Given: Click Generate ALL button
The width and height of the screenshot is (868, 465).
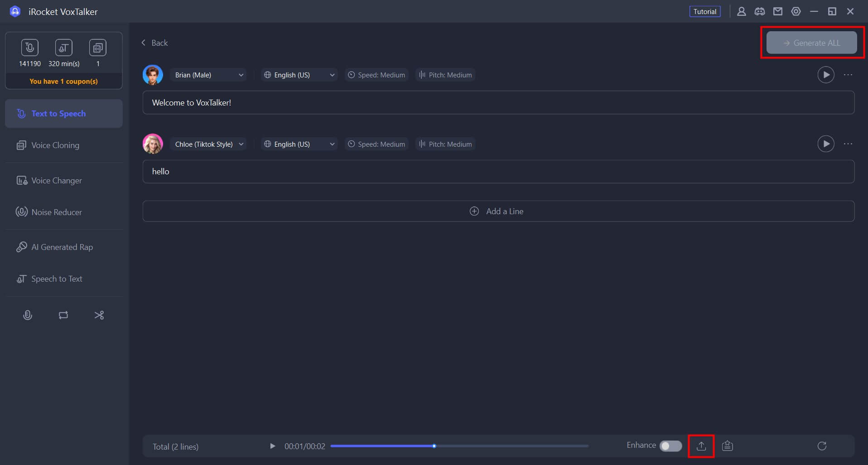Looking at the screenshot, I should 811,43.
